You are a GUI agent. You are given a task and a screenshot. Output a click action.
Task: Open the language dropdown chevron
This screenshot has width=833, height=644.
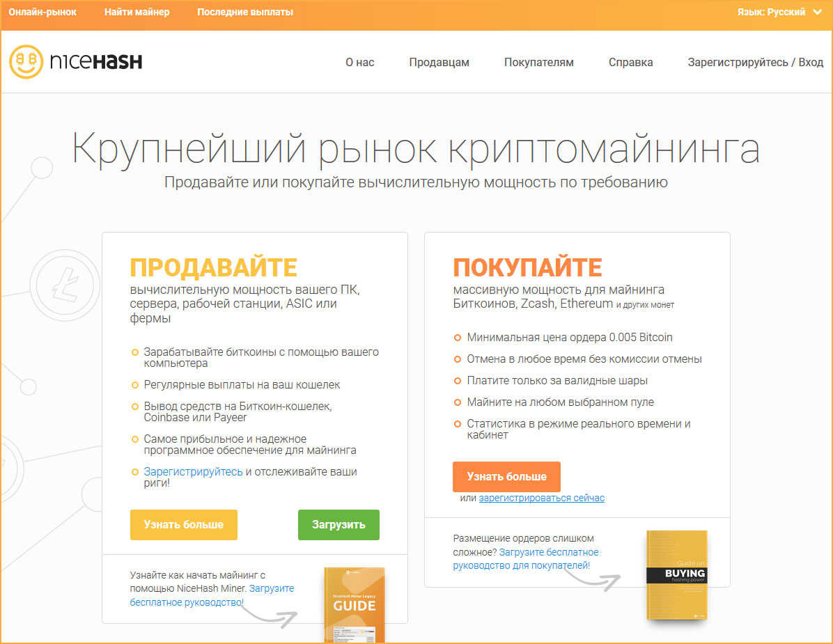click(x=818, y=12)
